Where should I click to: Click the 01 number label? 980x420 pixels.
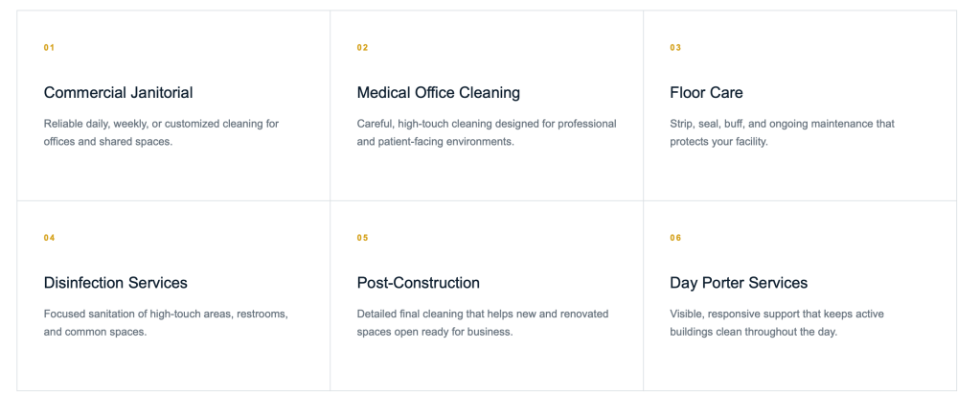coord(50,48)
